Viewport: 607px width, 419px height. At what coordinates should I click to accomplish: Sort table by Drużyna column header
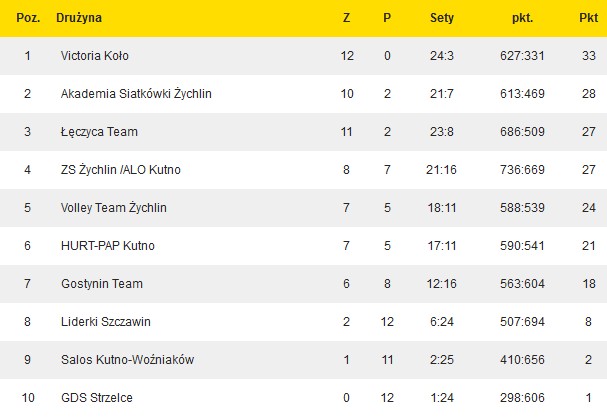point(80,18)
